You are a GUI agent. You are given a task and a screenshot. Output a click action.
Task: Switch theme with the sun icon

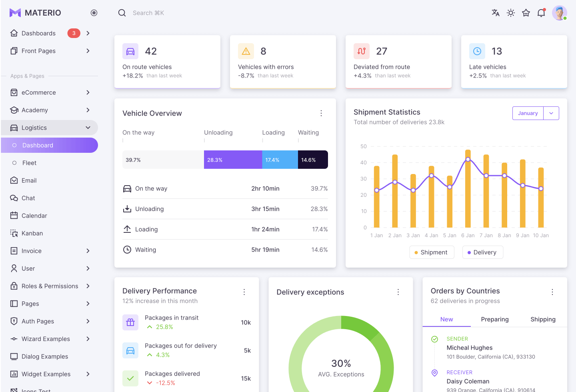point(511,13)
